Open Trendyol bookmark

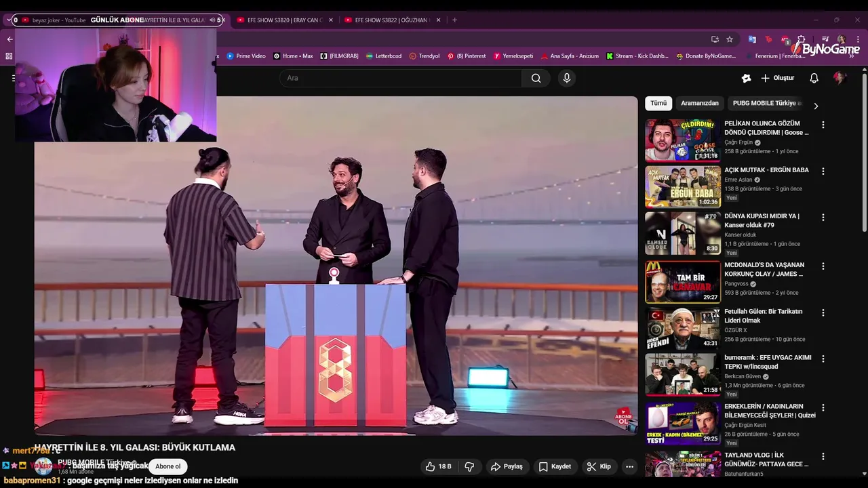click(425, 56)
